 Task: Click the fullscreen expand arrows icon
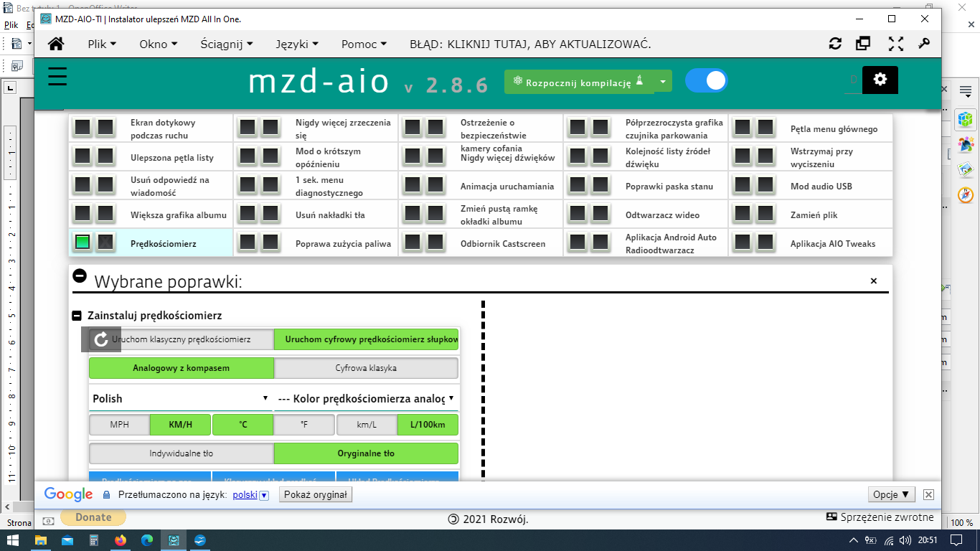click(x=895, y=44)
